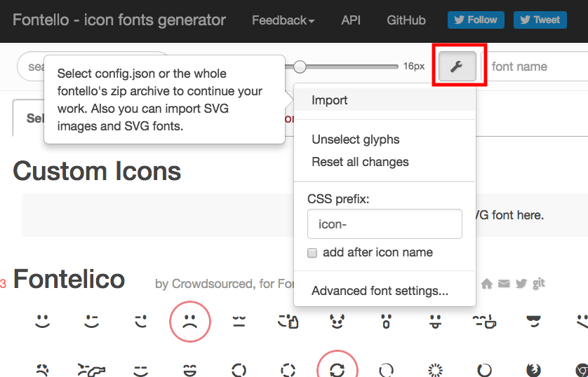This screenshot has width=588, height=377.
Task: Enable 'add after icon name' checkbox
Action: [x=312, y=253]
